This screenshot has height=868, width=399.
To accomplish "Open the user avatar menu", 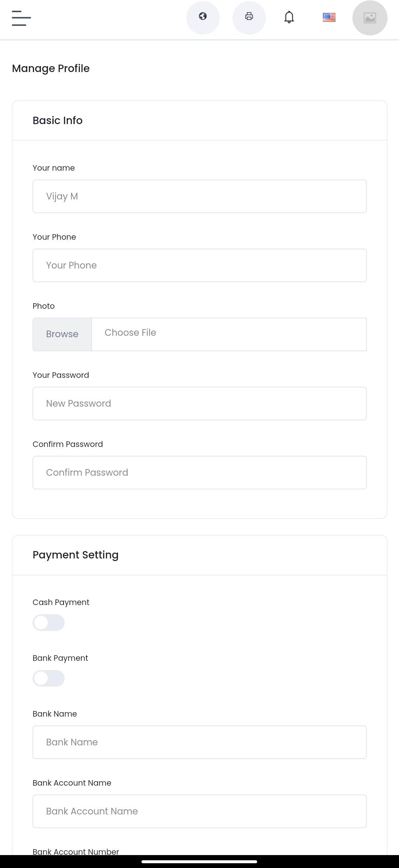I will pyautogui.click(x=370, y=18).
